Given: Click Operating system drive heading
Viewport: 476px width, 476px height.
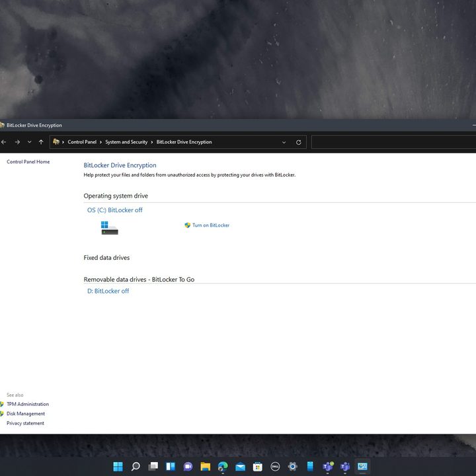Looking at the screenshot, I should [x=116, y=196].
